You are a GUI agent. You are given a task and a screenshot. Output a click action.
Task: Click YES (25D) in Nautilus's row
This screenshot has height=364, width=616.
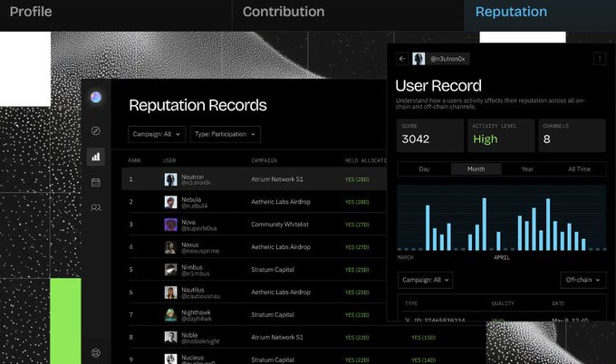click(357, 292)
